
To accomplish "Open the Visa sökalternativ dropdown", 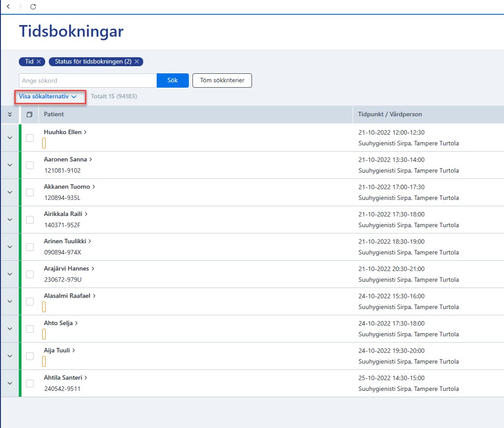I will point(47,96).
